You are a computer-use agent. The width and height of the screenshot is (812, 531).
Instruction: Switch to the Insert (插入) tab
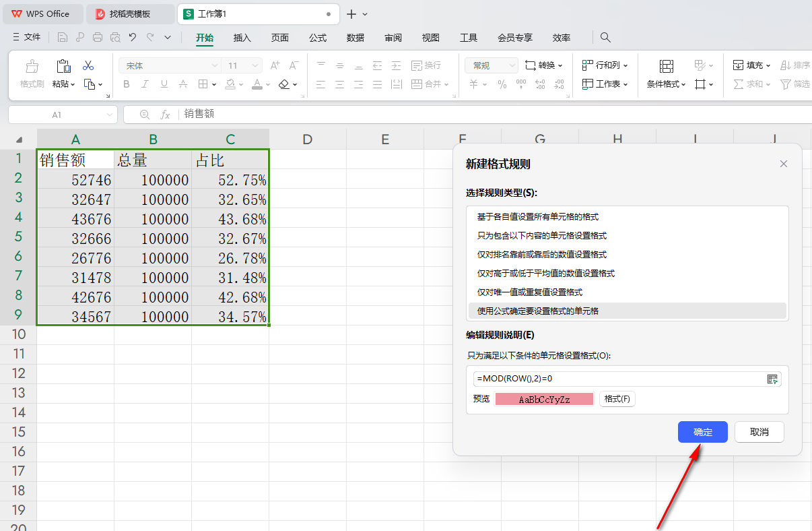coord(242,38)
